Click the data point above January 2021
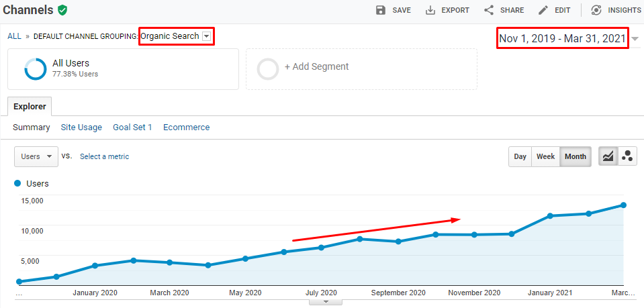This screenshot has width=644, height=308. coord(550,216)
